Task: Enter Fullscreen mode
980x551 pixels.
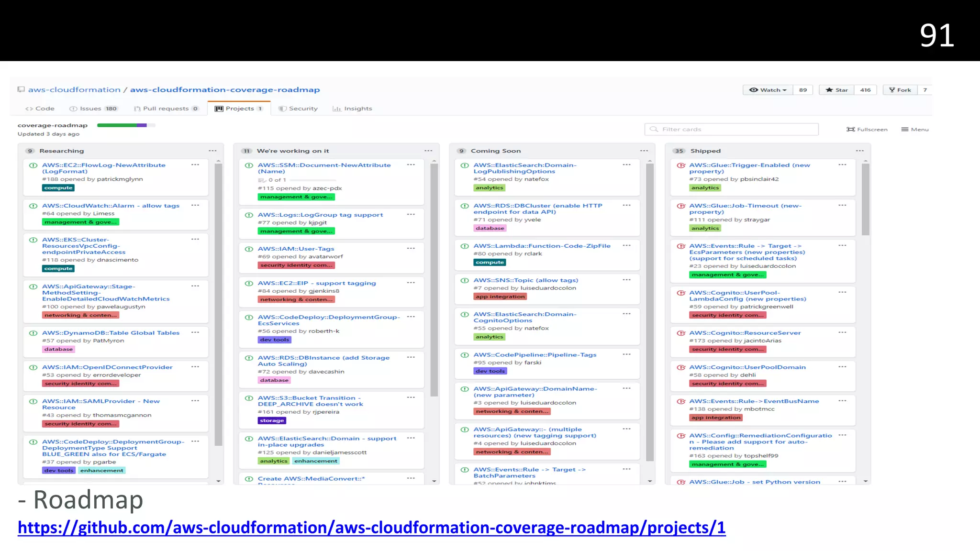Action: pos(867,130)
